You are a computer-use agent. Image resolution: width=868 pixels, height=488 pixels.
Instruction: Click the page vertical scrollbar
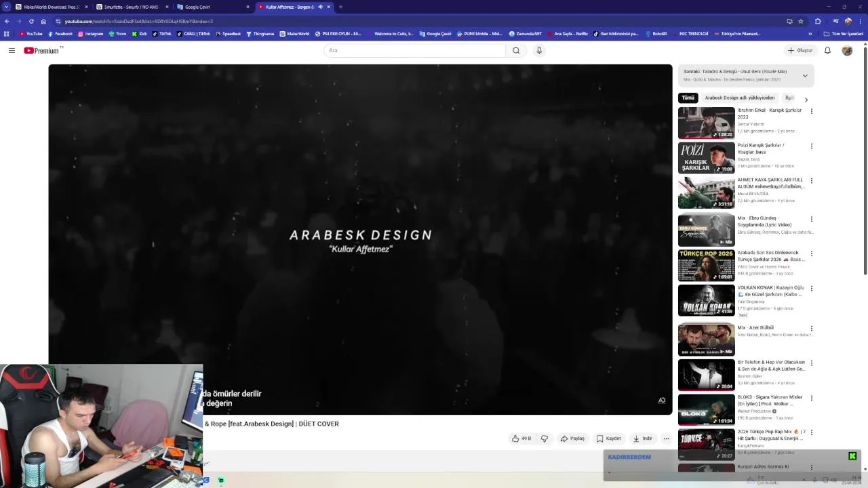865,159
